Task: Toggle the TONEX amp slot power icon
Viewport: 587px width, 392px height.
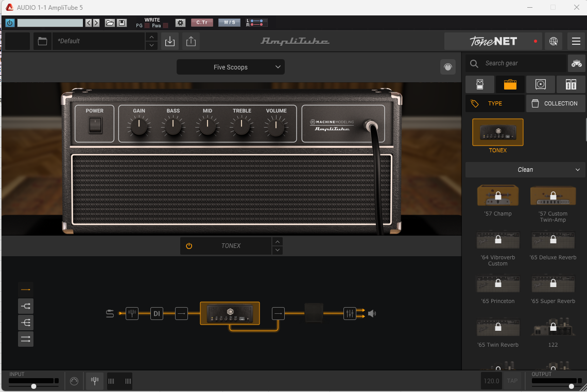Action: (x=189, y=246)
